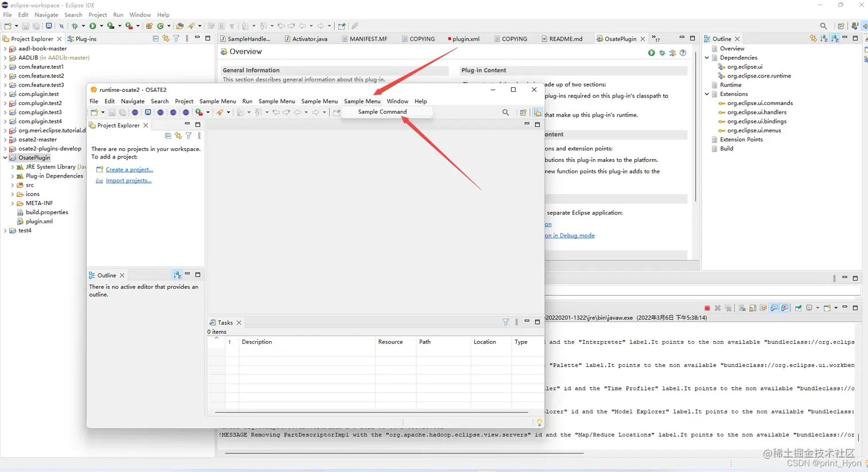
Task: Toggle Link with Editor in OSATE2 Project Explorer
Action: (x=178, y=136)
